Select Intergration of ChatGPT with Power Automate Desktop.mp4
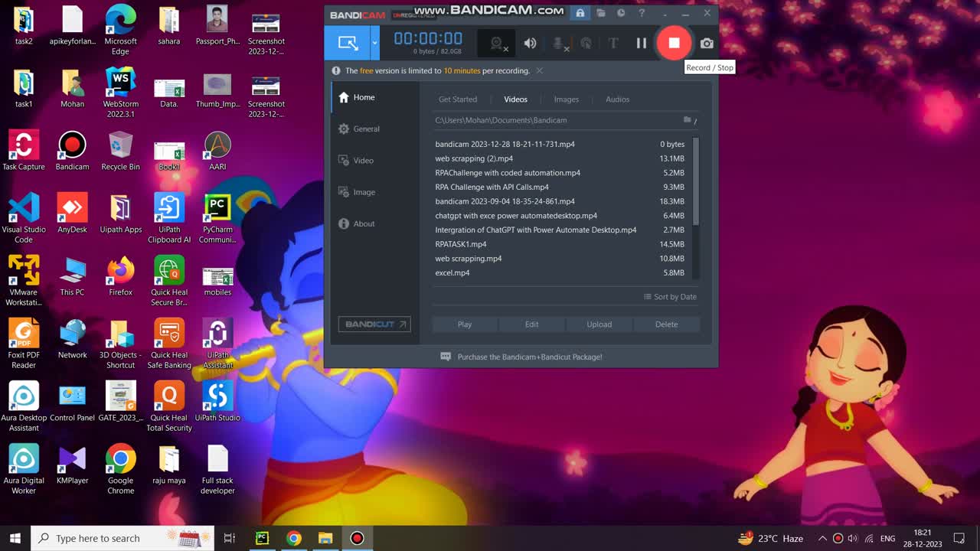This screenshot has height=551, width=980. pyautogui.click(x=561, y=230)
